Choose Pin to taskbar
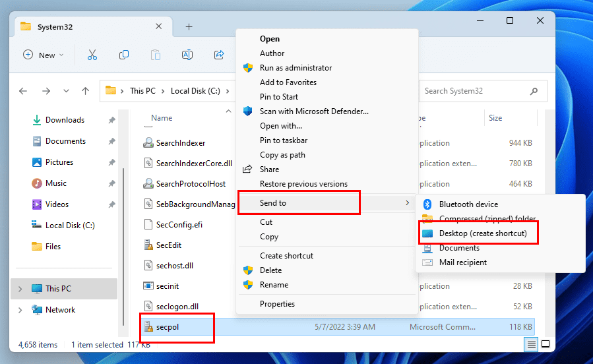Viewport: 593px width, 364px height. tap(327, 140)
